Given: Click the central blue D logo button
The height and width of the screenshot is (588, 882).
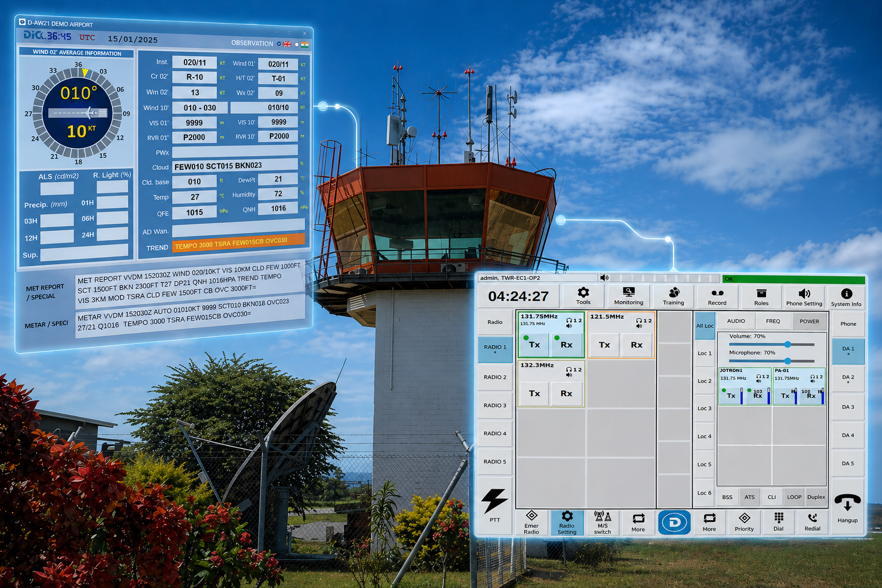Looking at the screenshot, I should (x=674, y=523).
